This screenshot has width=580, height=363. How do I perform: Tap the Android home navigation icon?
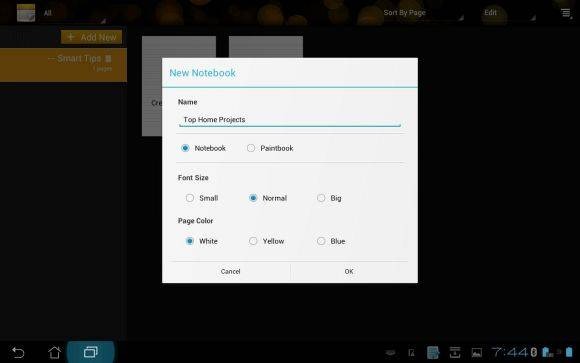point(54,352)
